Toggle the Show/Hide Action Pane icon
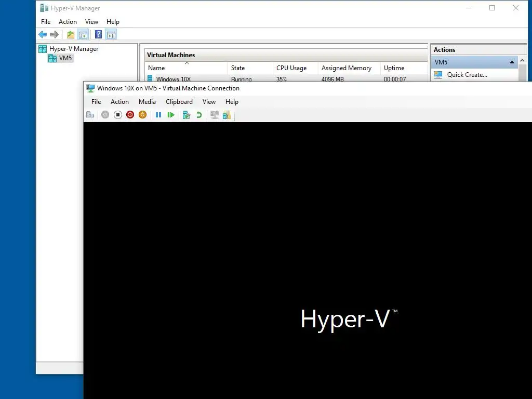This screenshot has width=532, height=399. click(111, 34)
